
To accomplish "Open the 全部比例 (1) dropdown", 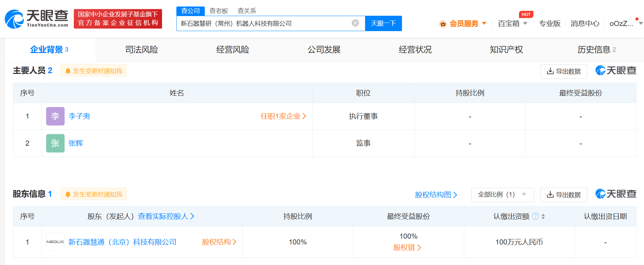I will pos(502,195).
